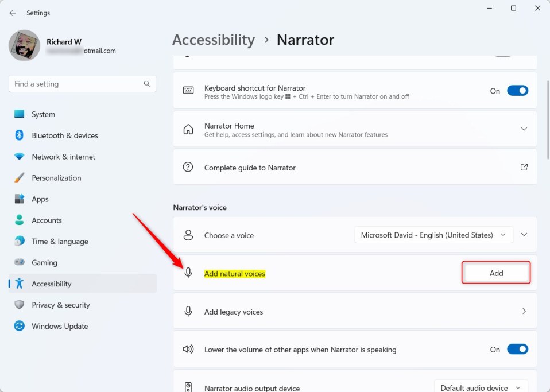Click the question mark guide icon
The width and height of the screenshot is (550, 392).
(188, 167)
